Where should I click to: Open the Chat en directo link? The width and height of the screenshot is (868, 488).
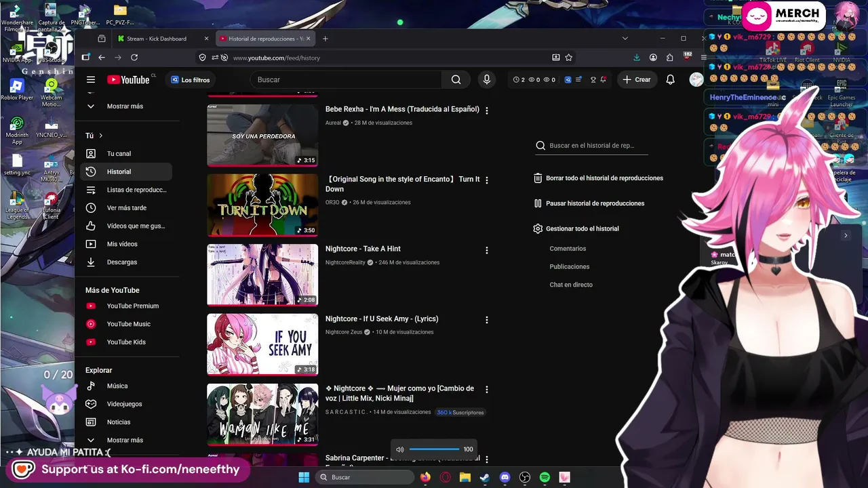pos(571,285)
